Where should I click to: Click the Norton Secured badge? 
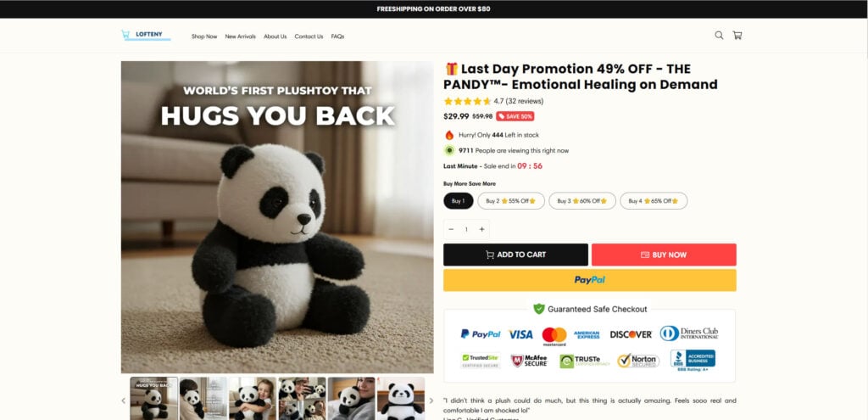pyautogui.click(x=638, y=361)
